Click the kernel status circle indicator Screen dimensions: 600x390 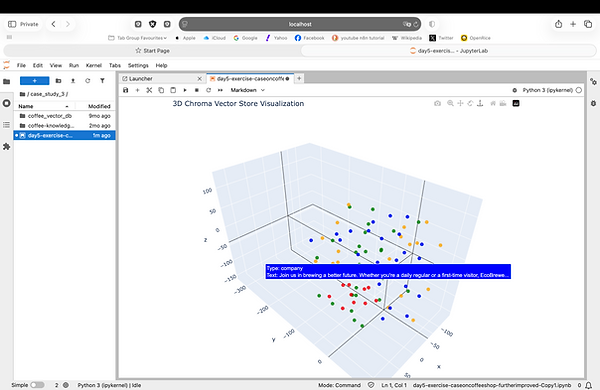579,90
